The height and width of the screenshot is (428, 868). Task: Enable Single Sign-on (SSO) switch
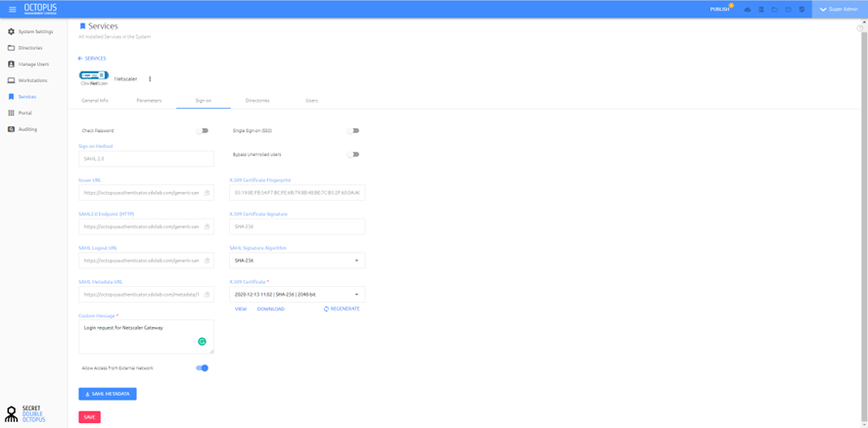pyautogui.click(x=353, y=130)
